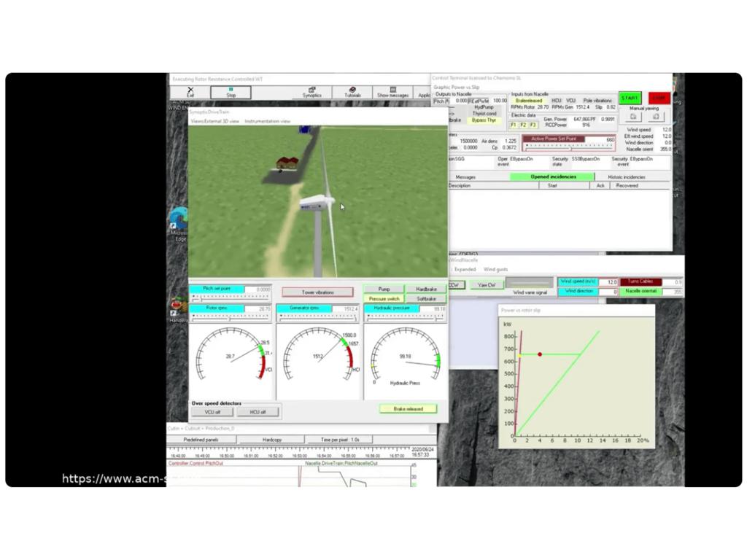Toggle the F3 phase indicator

click(533, 125)
